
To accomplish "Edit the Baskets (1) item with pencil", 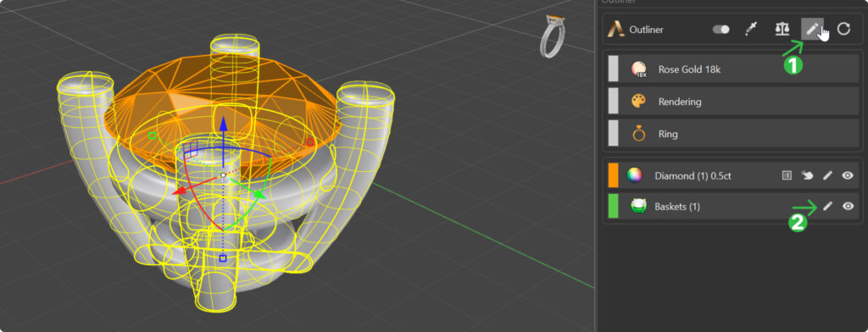I will click(x=827, y=207).
